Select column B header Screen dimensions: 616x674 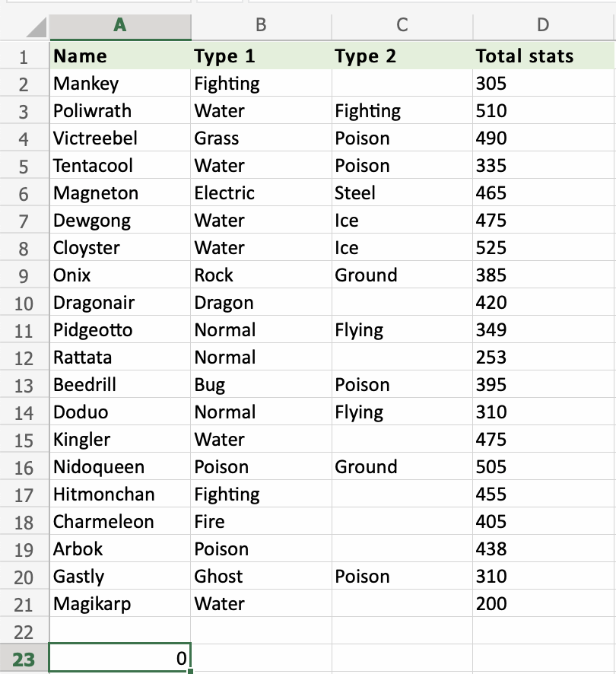coord(261,25)
